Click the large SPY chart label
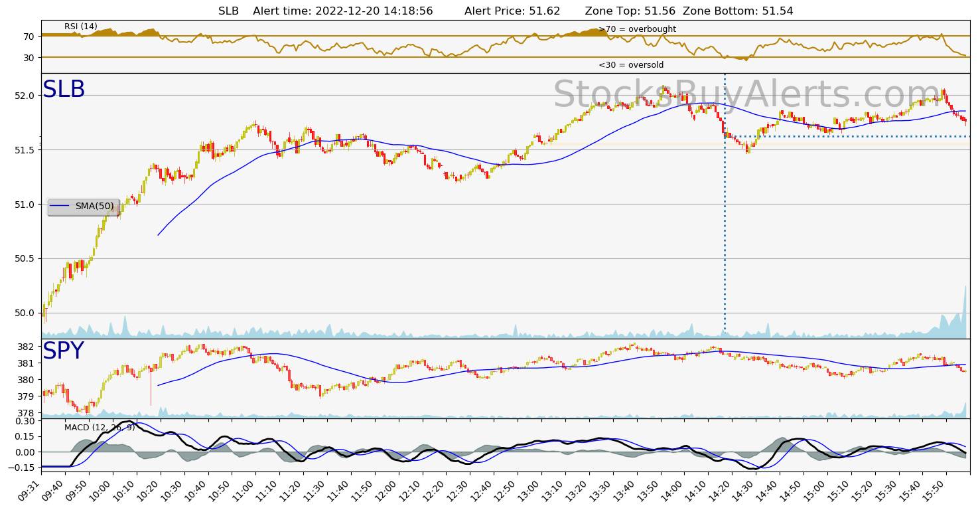This screenshot has height=510, width=980. pyautogui.click(x=63, y=351)
